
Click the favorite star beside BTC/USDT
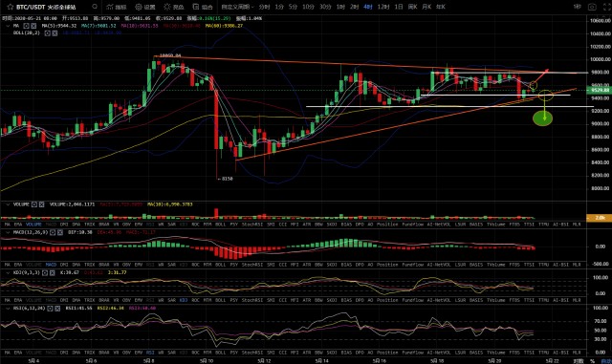point(11,7)
